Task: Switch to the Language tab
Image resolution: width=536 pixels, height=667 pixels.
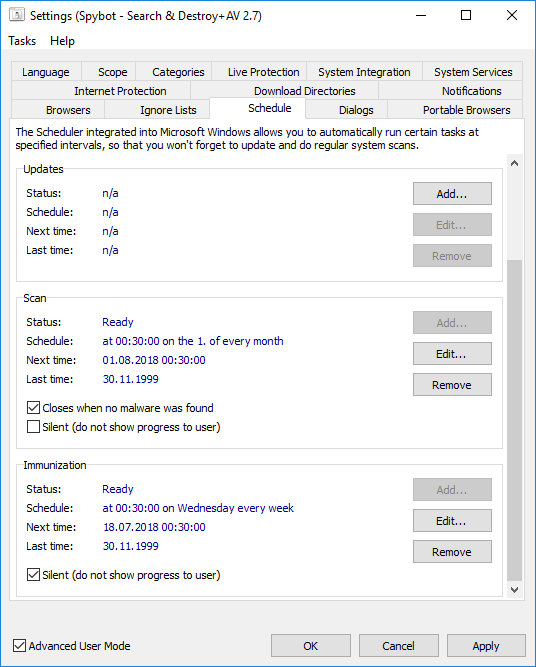Action: point(46,72)
